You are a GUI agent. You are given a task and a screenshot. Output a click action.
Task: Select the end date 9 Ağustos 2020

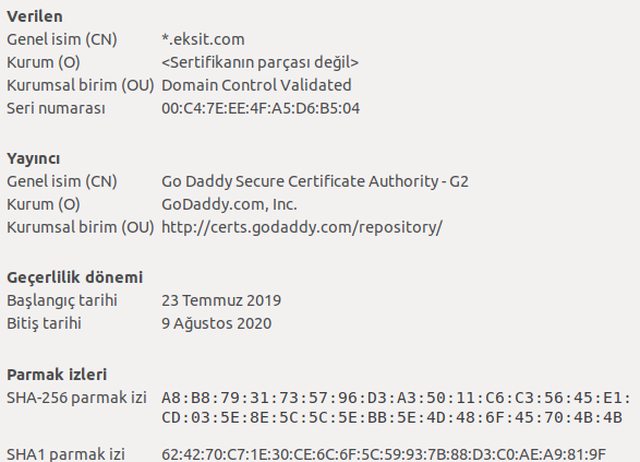216,324
